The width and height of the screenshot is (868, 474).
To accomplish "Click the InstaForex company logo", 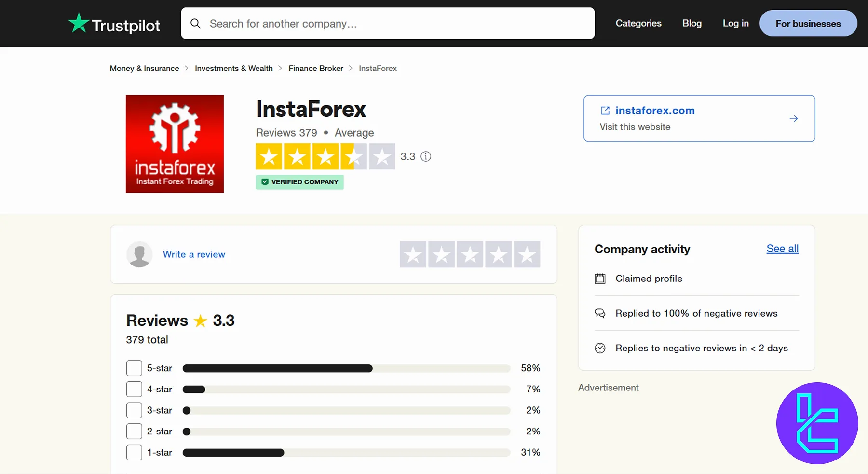I will point(175,143).
